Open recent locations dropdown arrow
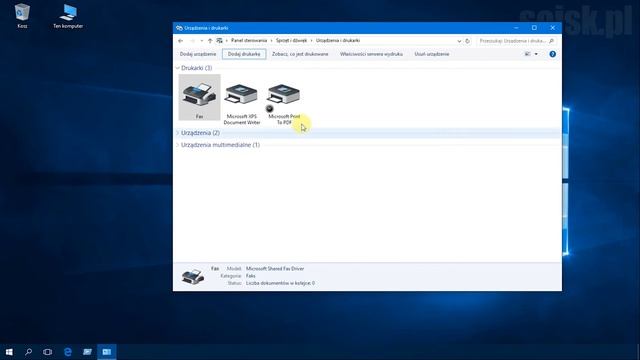640x360 pixels. [x=202, y=41]
